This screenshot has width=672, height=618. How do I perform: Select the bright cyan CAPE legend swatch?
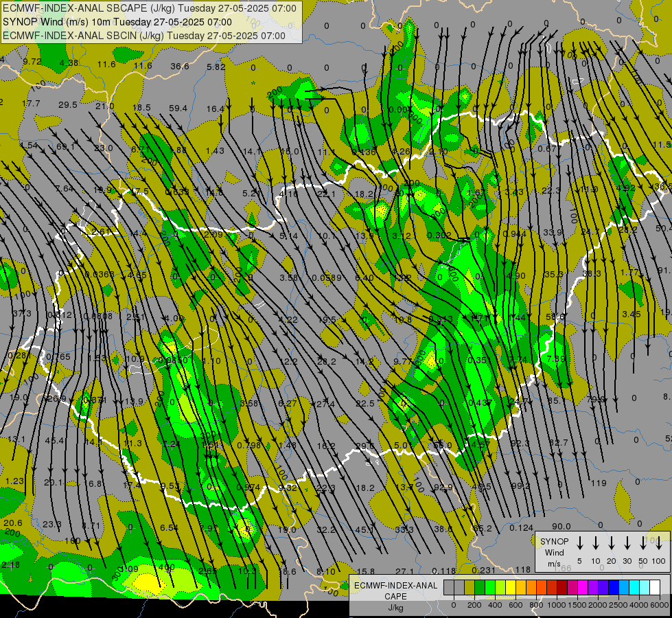coord(635,587)
